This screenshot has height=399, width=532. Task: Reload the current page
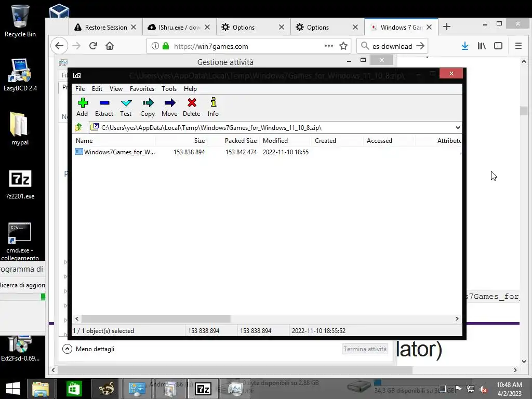pyautogui.click(x=94, y=46)
